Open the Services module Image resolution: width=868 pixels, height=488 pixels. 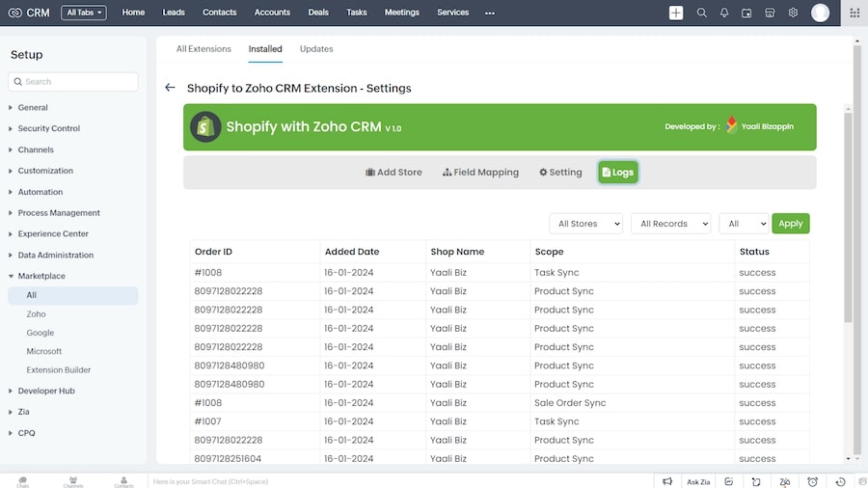(x=453, y=13)
